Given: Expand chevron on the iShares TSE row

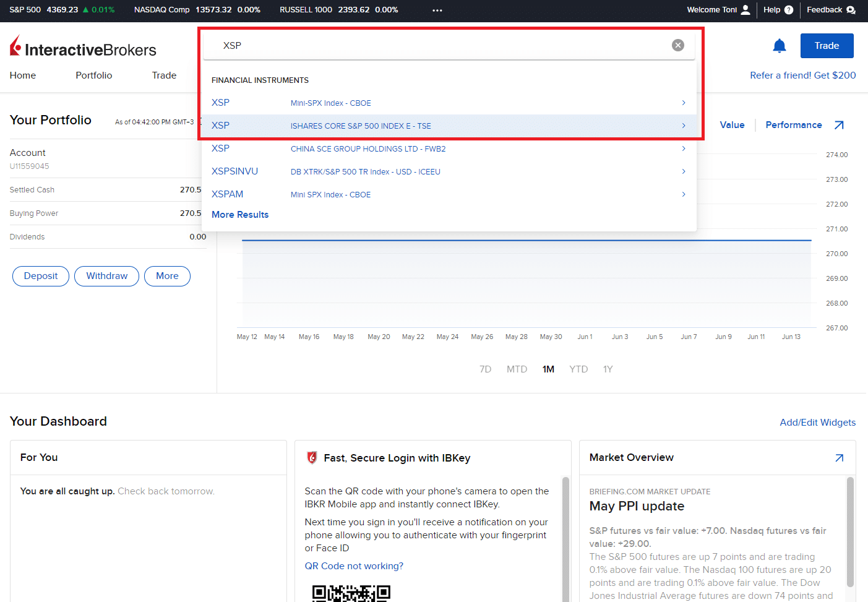Looking at the screenshot, I should tap(684, 126).
